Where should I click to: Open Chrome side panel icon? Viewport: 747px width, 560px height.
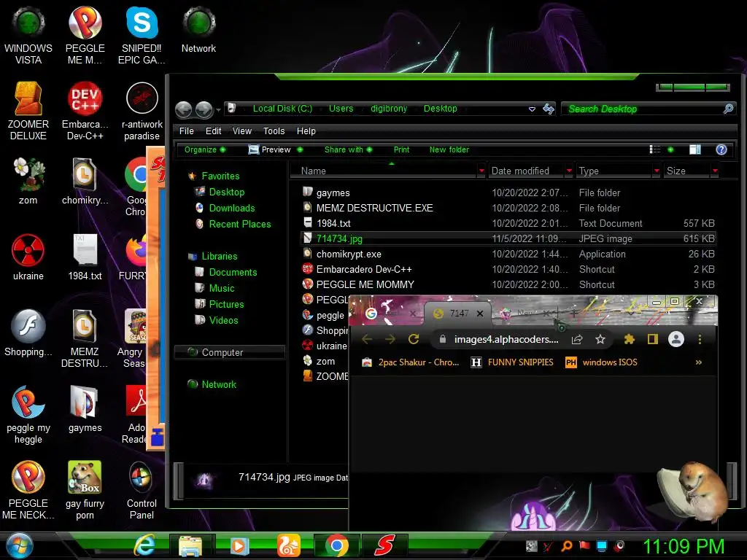pyautogui.click(x=653, y=339)
